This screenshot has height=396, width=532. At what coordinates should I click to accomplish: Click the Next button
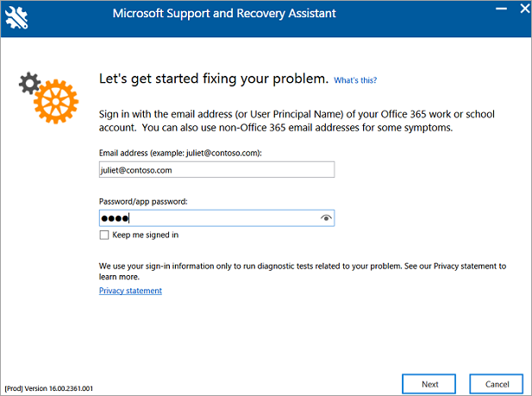pos(429,384)
